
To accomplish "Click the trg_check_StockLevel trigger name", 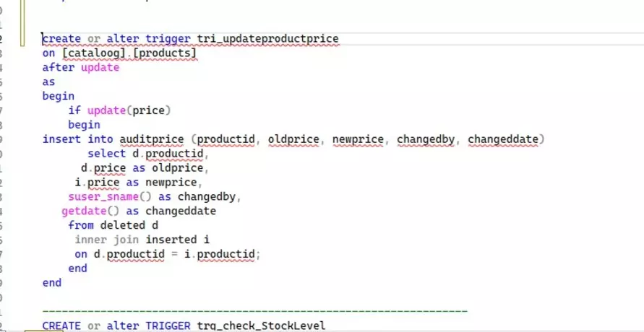I will [x=261, y=326].
